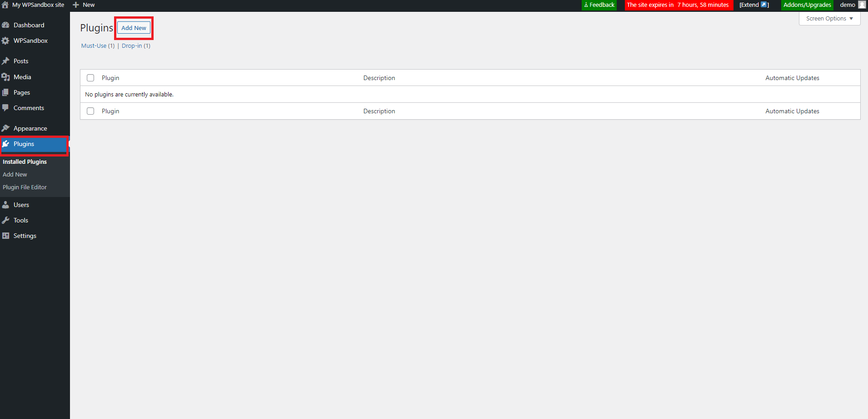This screenshot has height=419, width=868.
Task: Open the Media menu label
Action: 22,77
